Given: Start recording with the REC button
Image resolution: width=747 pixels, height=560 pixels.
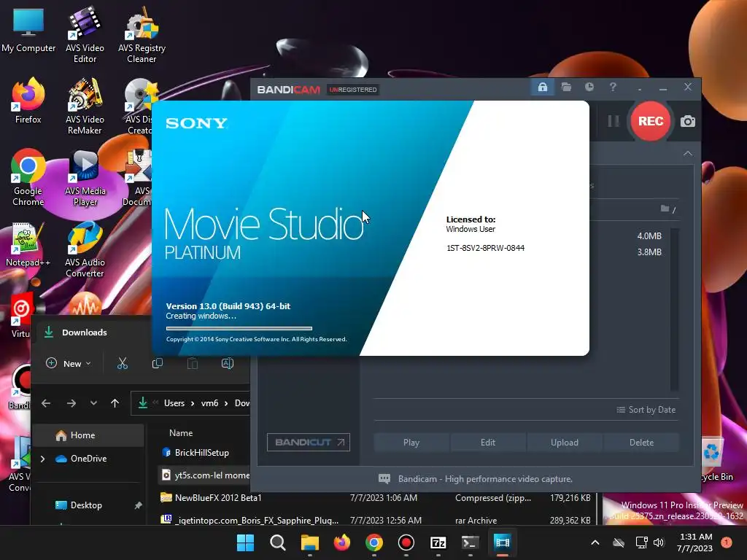Looking at the screenshot, I should [650, 121].
